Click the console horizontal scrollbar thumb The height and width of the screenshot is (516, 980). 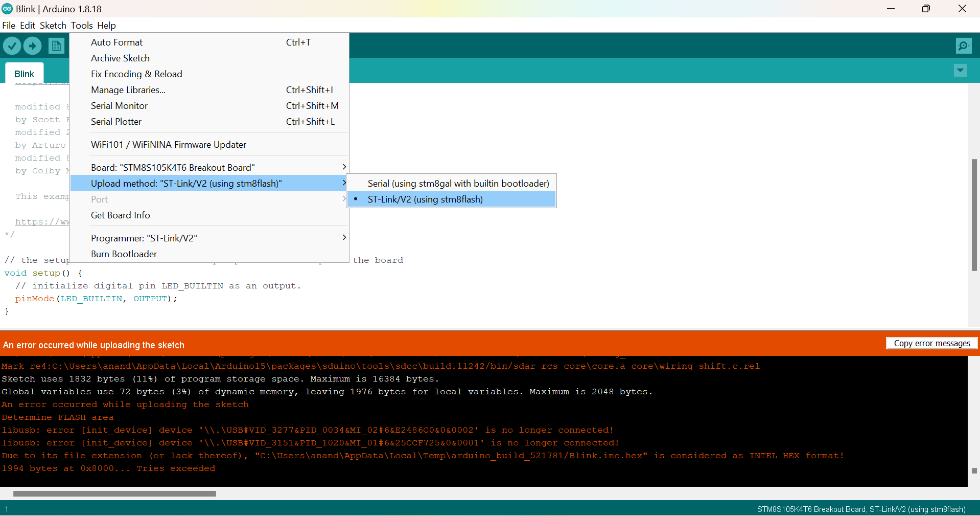(114, 494)
